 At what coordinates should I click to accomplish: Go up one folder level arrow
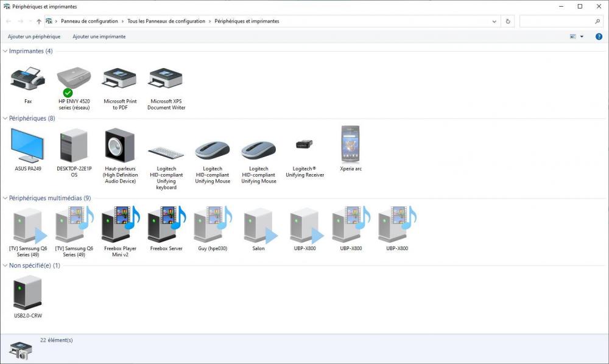click(x=39, y=21)
